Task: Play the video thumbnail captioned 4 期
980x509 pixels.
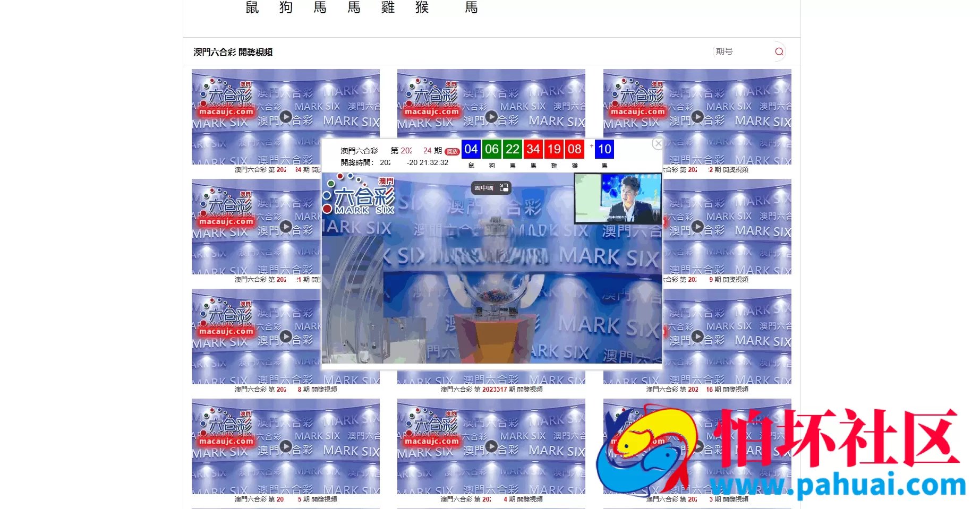Action: (x=491, y=446)
